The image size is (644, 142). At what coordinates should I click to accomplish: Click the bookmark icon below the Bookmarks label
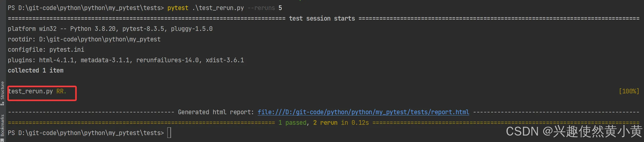[2, 140]
